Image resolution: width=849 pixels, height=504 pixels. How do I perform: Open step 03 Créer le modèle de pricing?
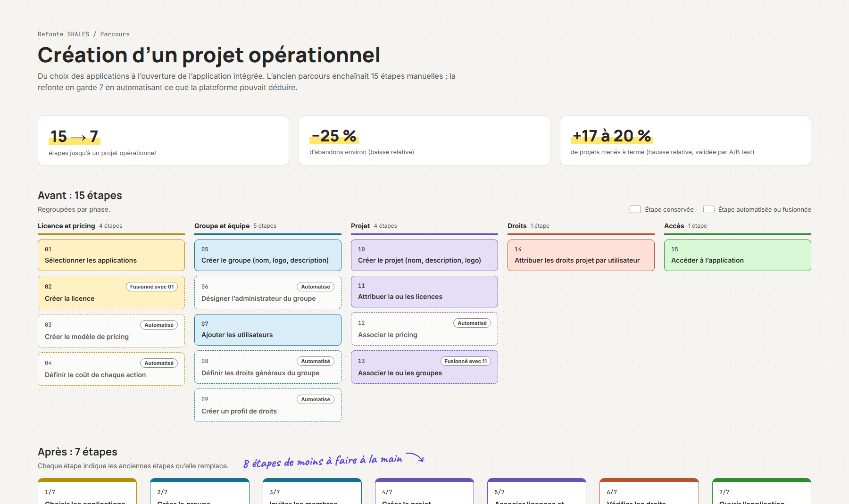(x=111, y=331)
